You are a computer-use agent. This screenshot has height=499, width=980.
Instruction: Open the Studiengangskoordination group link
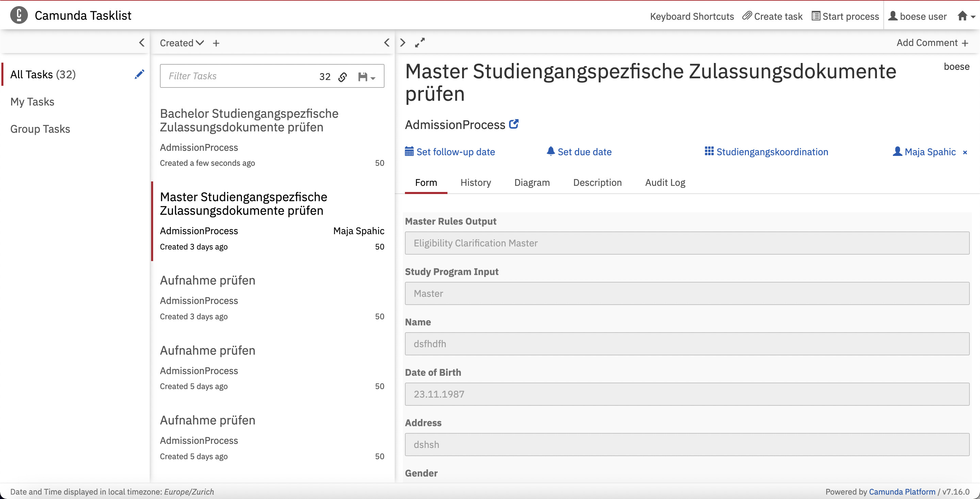pos(772,151)
